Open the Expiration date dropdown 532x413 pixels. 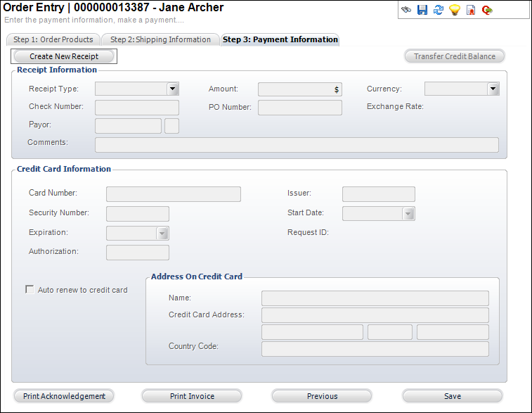(x=162, y=234)
